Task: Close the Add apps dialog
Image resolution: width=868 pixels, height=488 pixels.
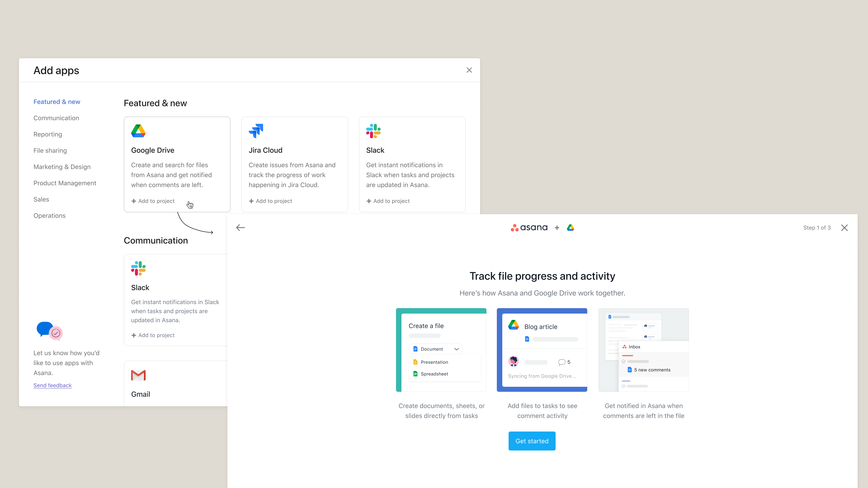Action: [469, 70]
